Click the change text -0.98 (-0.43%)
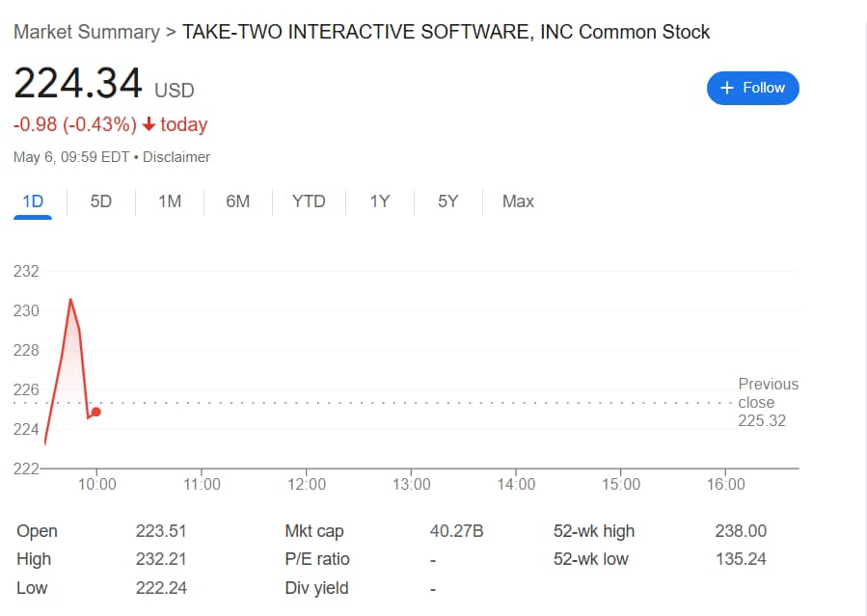Screen dimensions: 867x616 [x=75, y=124]
